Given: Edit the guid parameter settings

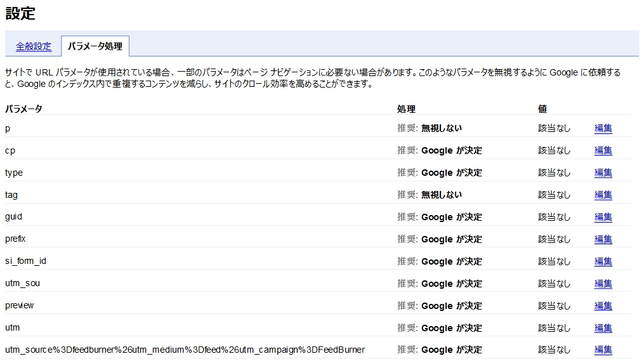Looking at the screenshot, I should (x=603, y=217).
